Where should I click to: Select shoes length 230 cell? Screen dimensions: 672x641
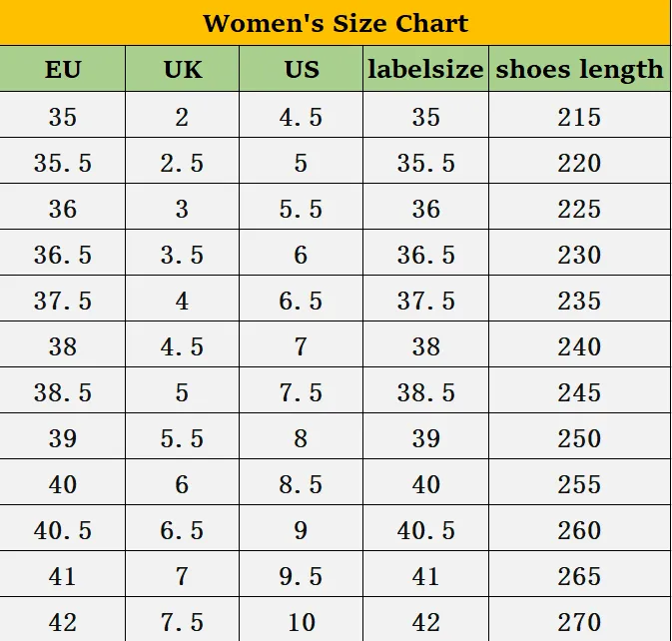[579, 253]
